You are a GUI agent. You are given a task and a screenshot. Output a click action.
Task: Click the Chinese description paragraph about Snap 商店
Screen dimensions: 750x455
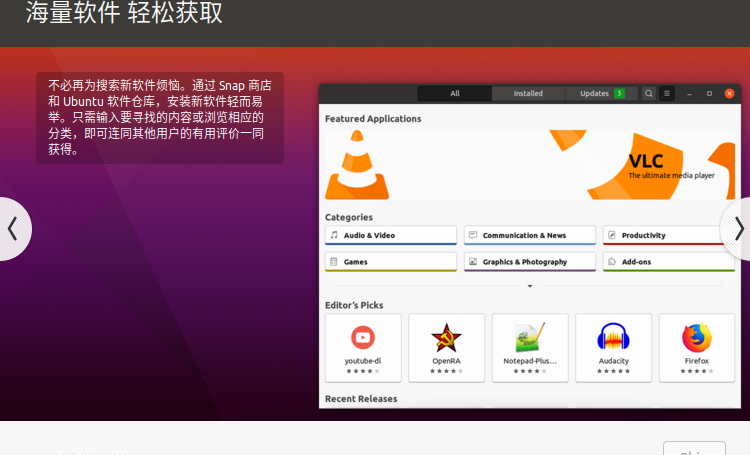pos(160,117)
